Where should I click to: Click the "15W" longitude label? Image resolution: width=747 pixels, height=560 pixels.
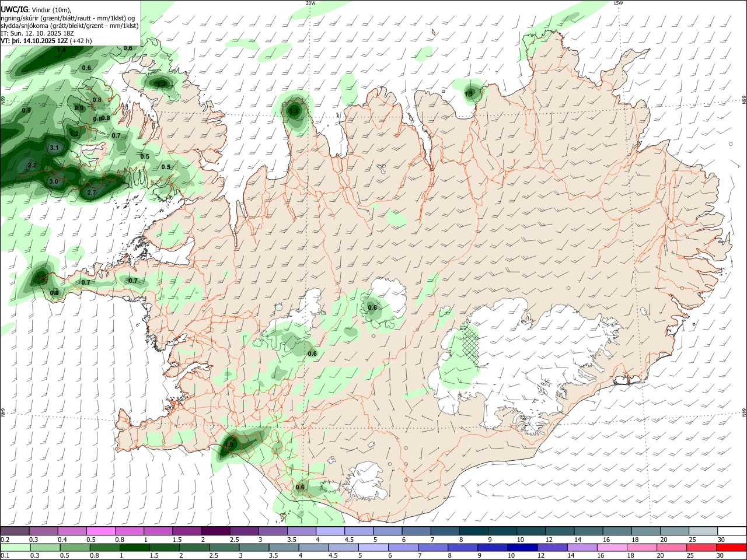(618, 3)
